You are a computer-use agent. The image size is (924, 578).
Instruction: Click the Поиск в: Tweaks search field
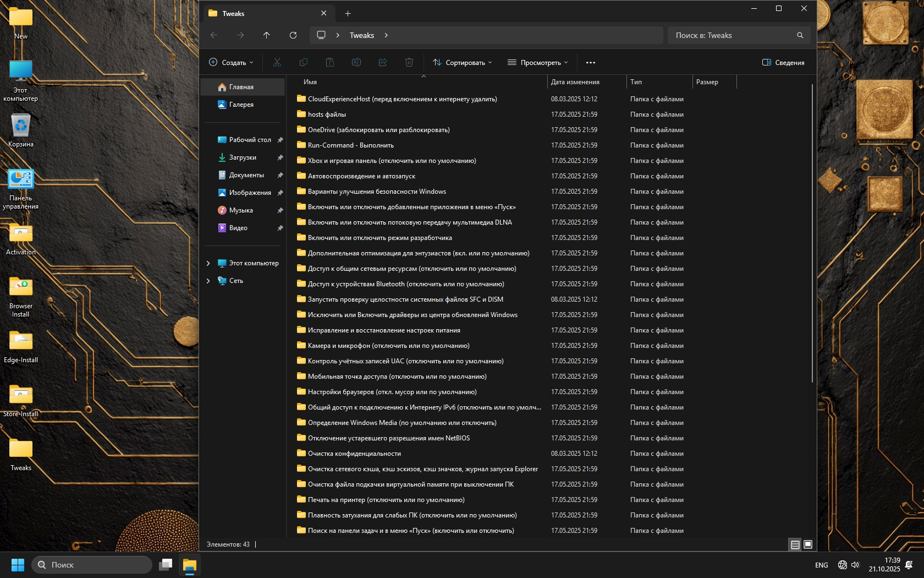[x=732, y=35]
